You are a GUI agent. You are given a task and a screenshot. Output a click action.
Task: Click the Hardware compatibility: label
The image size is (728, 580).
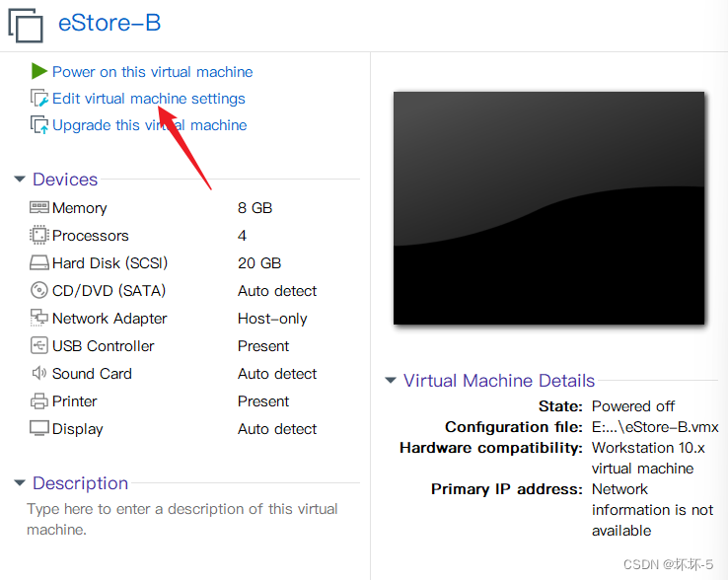pos(490,448)
